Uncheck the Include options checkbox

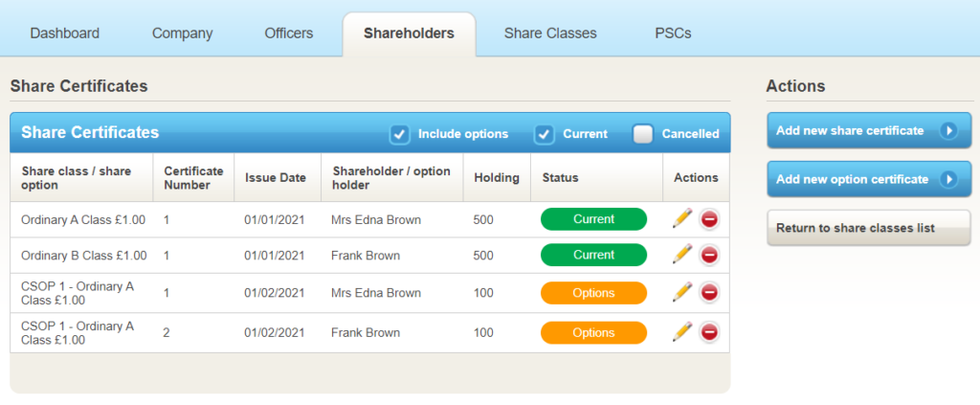[x=400, y=134]
